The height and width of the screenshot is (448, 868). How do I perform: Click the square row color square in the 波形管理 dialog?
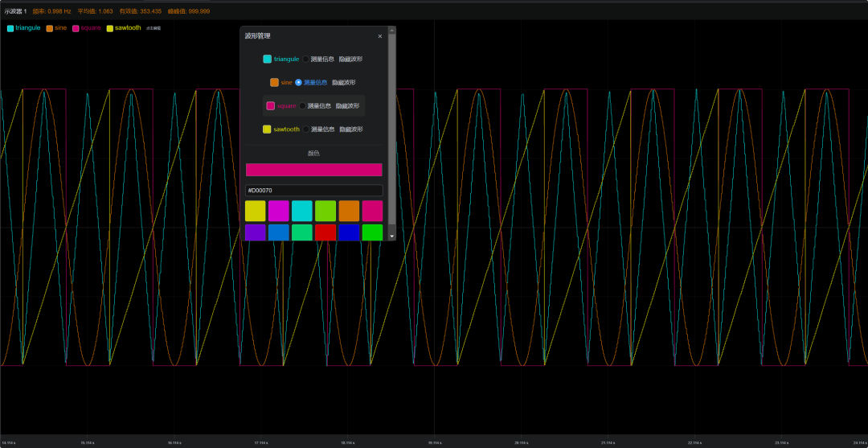pos(271,106)
